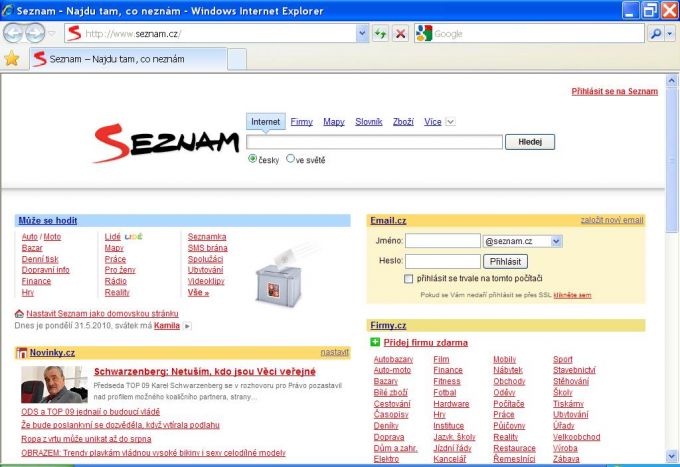
Task: Open the recent pages dropdown beside navigation arrows
Action: click(x=52, y=33)
